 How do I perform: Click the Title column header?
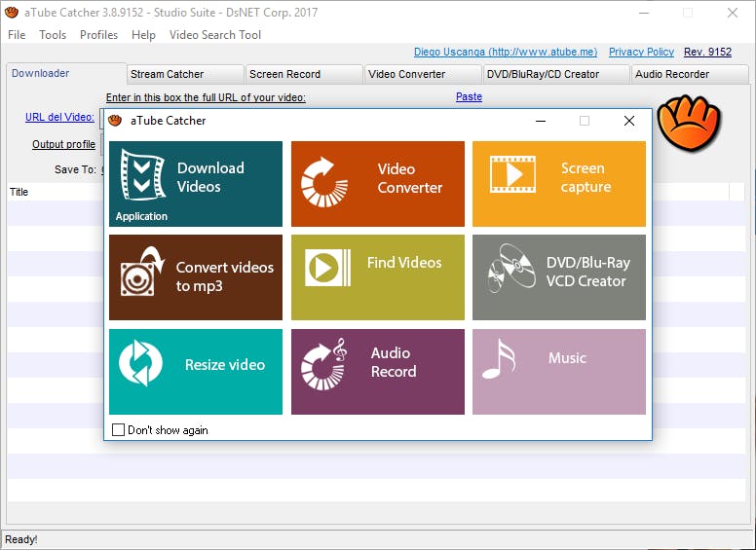pyautogui.click(x=19, y=192)
